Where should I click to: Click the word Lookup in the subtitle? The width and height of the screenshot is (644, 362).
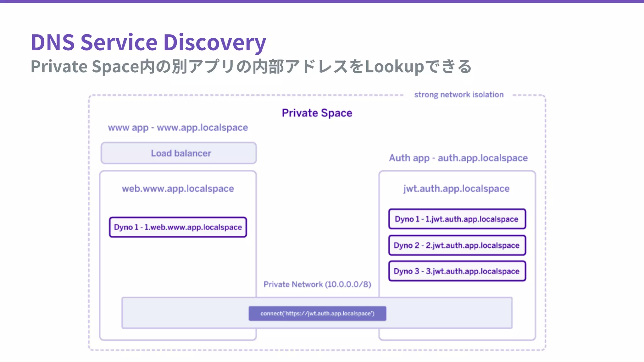(394, 67)
